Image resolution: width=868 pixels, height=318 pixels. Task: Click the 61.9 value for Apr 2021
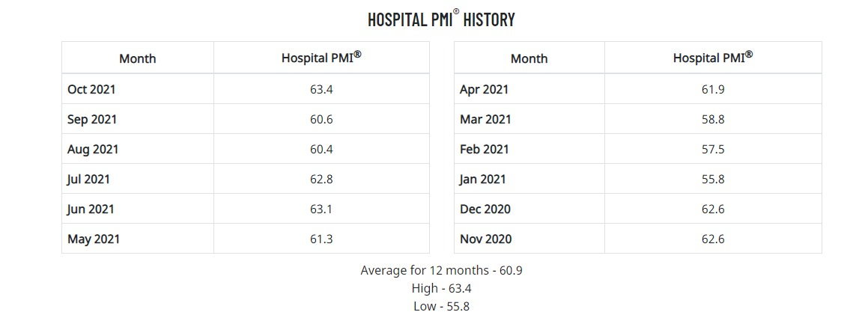(713, 89)
